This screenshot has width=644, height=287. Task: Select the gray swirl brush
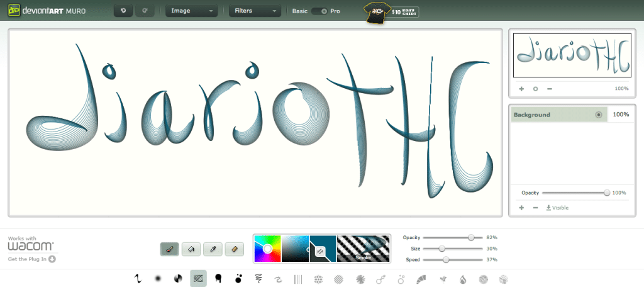278,279
